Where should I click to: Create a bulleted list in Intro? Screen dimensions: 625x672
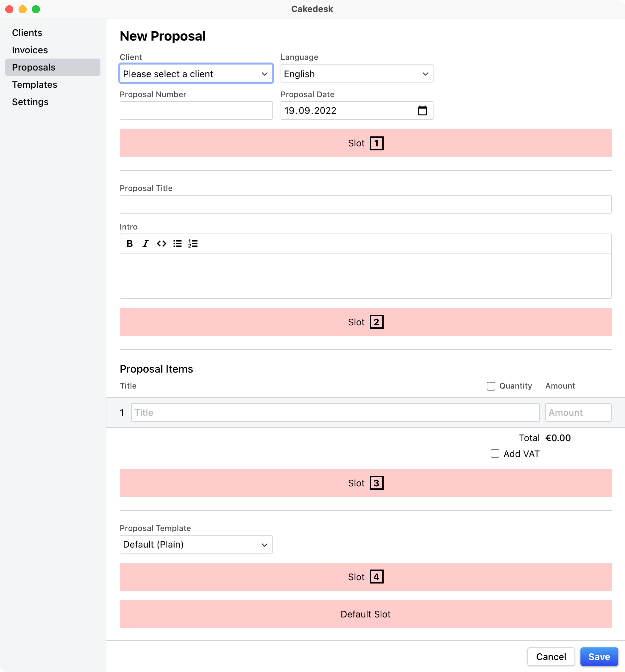pyautogui.click(x=178, y=244)
